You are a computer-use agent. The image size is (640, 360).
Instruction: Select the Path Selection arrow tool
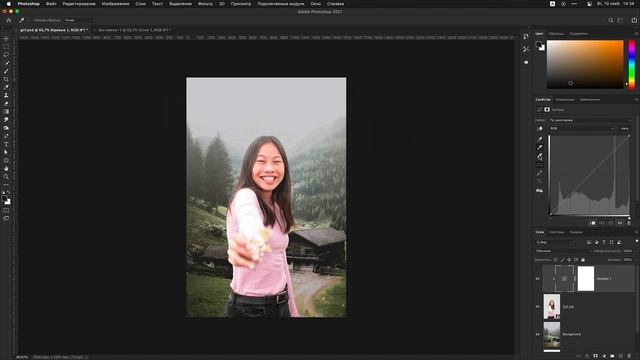pos(6,152)
